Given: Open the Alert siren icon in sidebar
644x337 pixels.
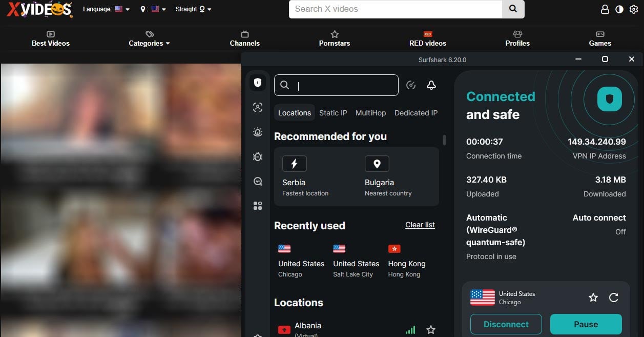Looking at the screenshot, I should click(258, 132).
